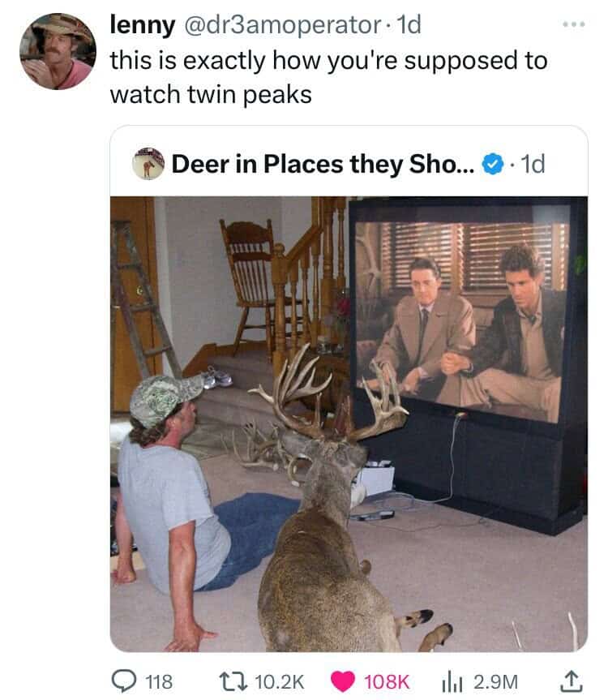
Task: Tap the share upload arrow icon
Action: [x=572, y=681]
